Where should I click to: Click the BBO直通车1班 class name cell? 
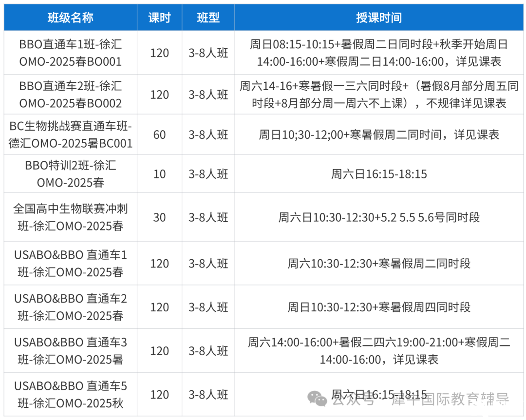[71, 53]
